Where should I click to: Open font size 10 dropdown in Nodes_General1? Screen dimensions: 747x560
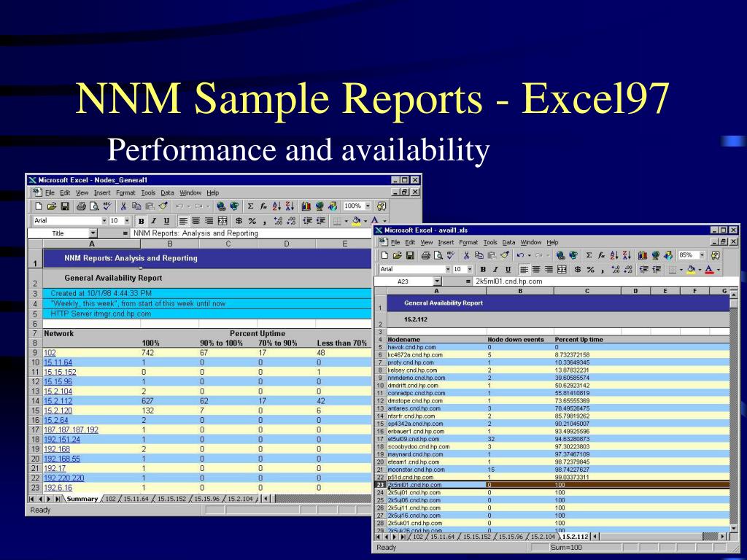pos(127,221)
